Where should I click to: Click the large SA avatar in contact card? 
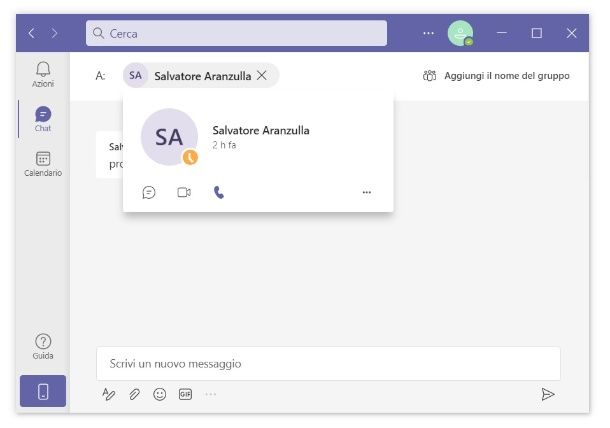click(169, 137)
